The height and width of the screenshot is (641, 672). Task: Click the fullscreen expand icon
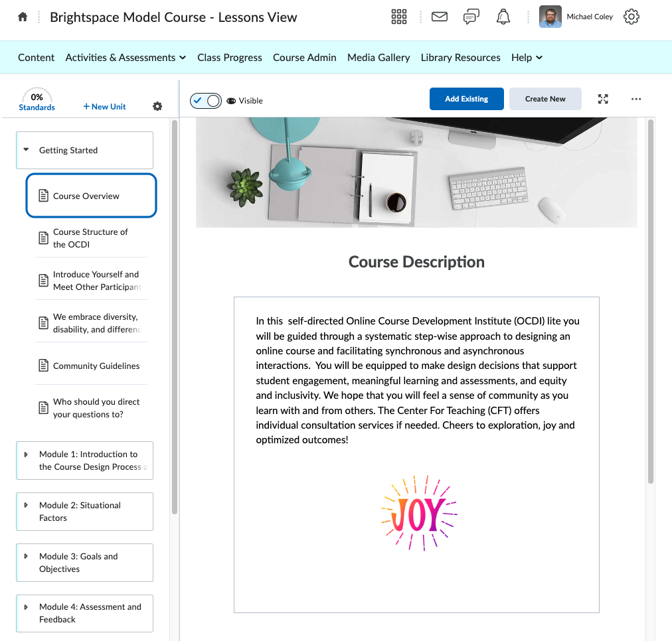click(x=603, y=99)
